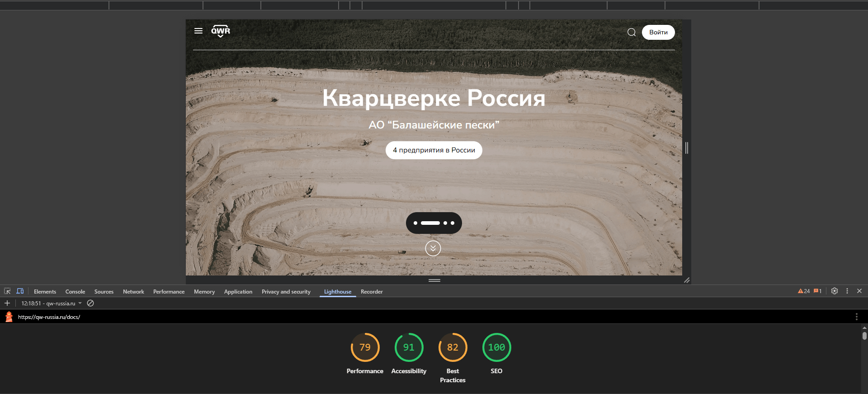Viewport: 868px width, 394px height.
Task: Click the circular scroll-down chevron icon
Action: click(x=433, y=248)
